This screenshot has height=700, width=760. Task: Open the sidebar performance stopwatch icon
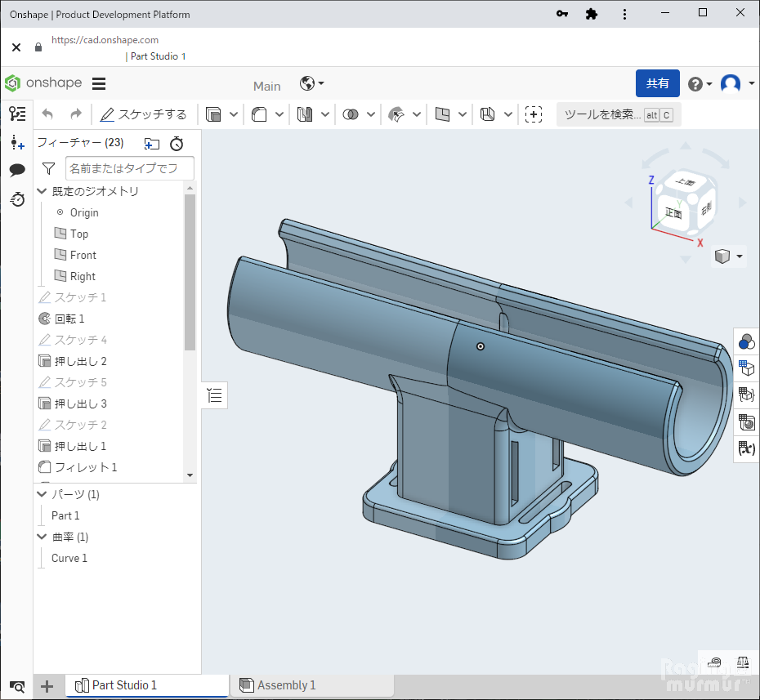tap(17, 199)
